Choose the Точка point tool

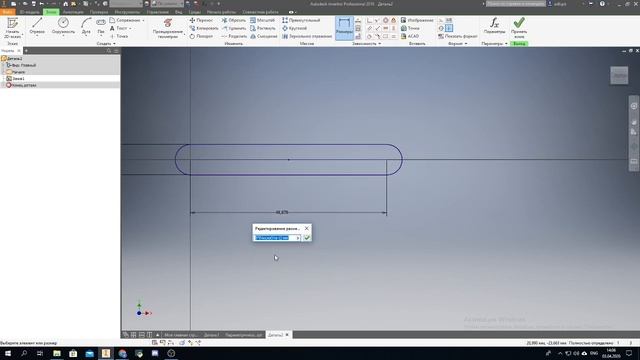point(119,36)
